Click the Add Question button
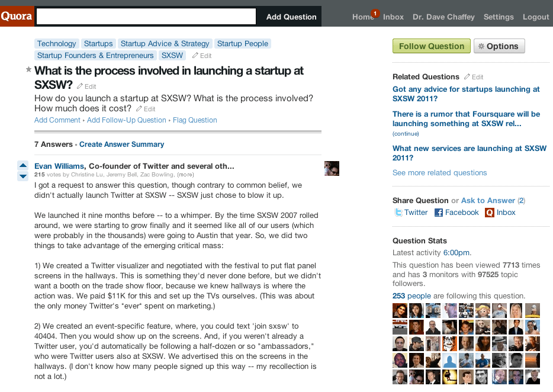 (291, 17)
